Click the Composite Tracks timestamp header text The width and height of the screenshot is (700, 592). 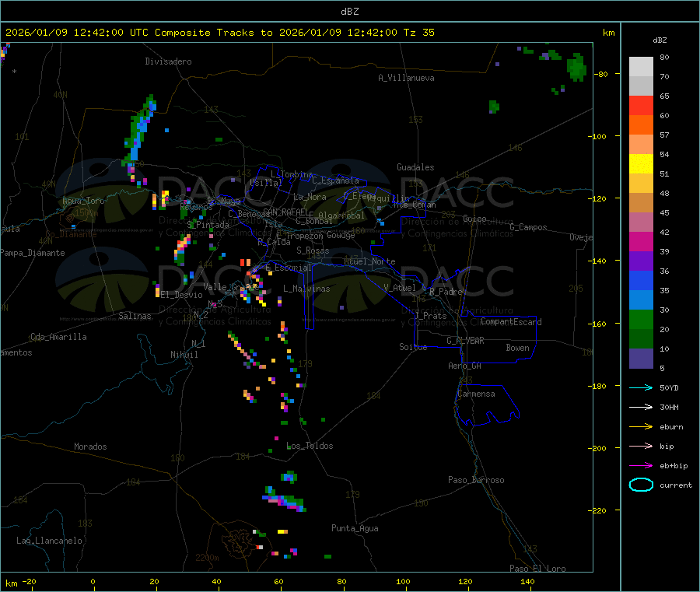(x=220, y=33)
